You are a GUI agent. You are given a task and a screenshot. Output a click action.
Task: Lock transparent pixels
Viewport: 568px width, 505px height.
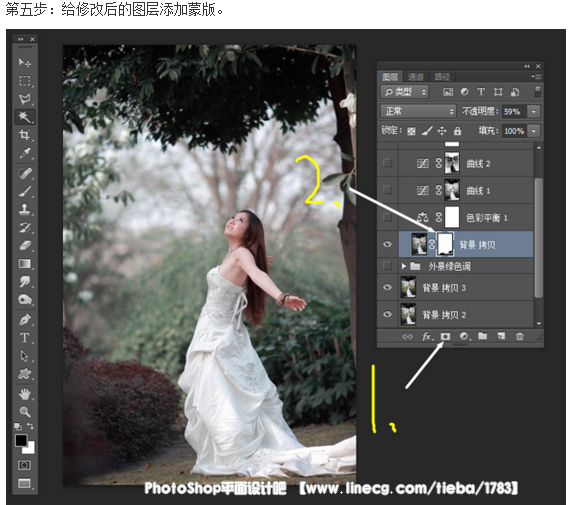coord(411,131)
